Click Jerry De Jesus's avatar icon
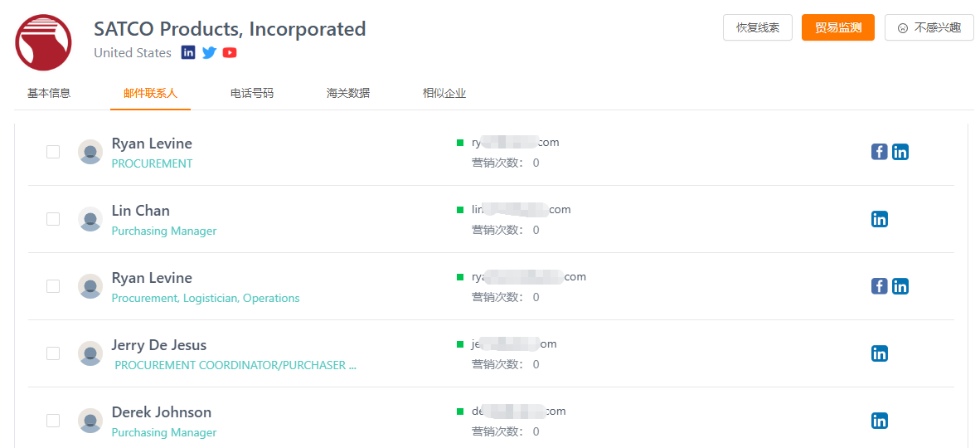This screenshot has width=980, height=448. [90, 353]
